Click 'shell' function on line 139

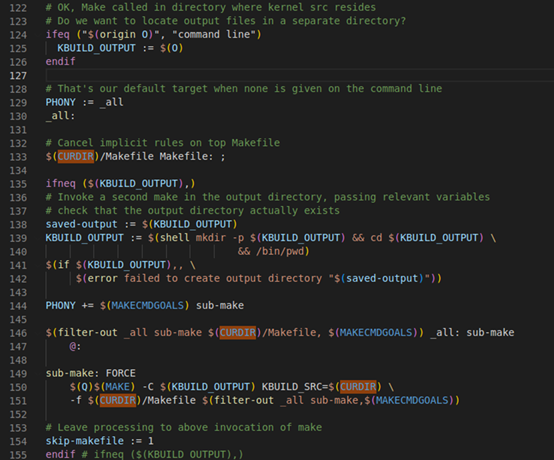click(x=175, y=237)
